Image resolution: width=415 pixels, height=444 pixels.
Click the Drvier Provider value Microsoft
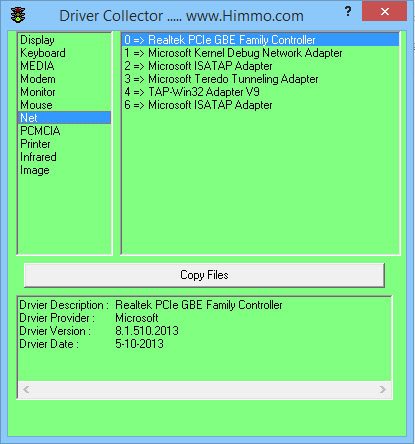click(137, 318)
